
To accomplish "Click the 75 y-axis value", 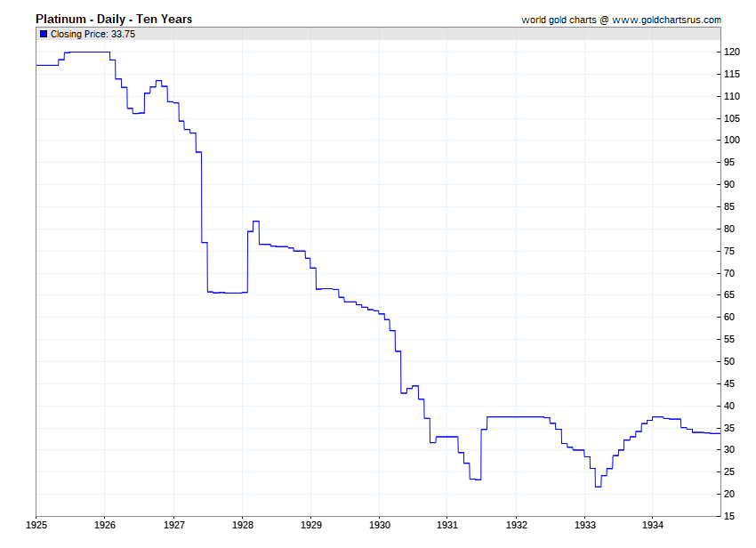I will (729, 252).
